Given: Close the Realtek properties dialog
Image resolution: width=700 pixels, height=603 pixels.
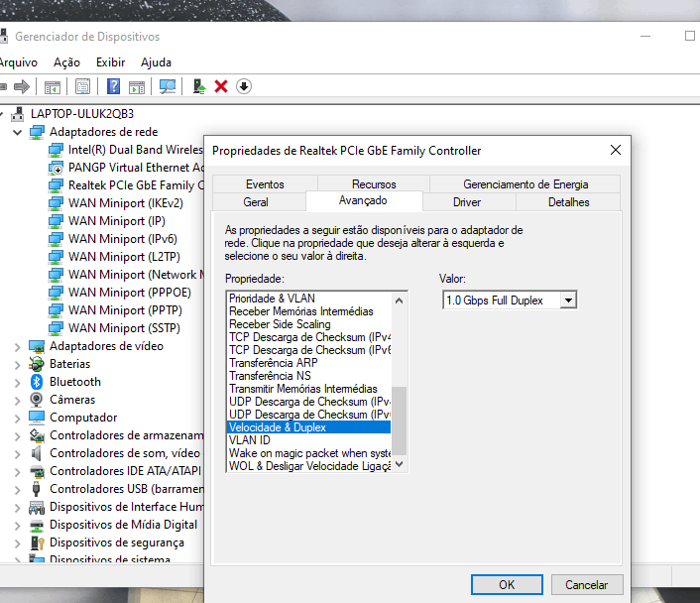Looking at the screenshot, I should tap(616, 150).
